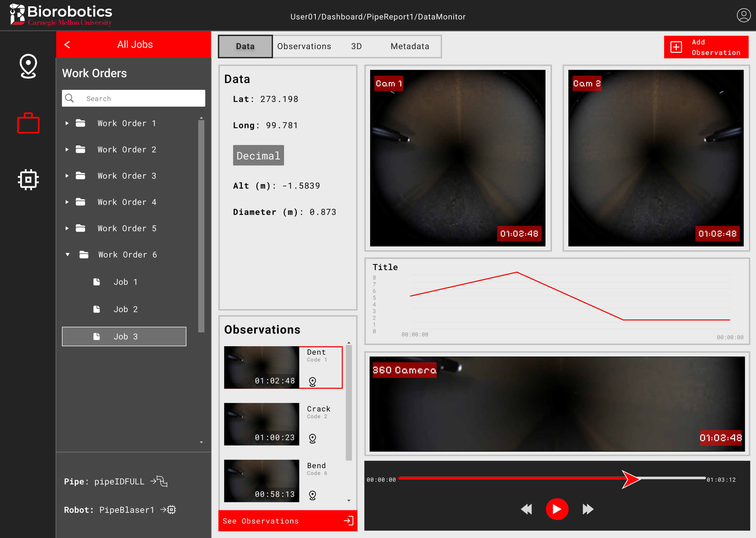Open the robot chip sidebar icon
This screenshot has width=756, height=538.
point(28,180)
